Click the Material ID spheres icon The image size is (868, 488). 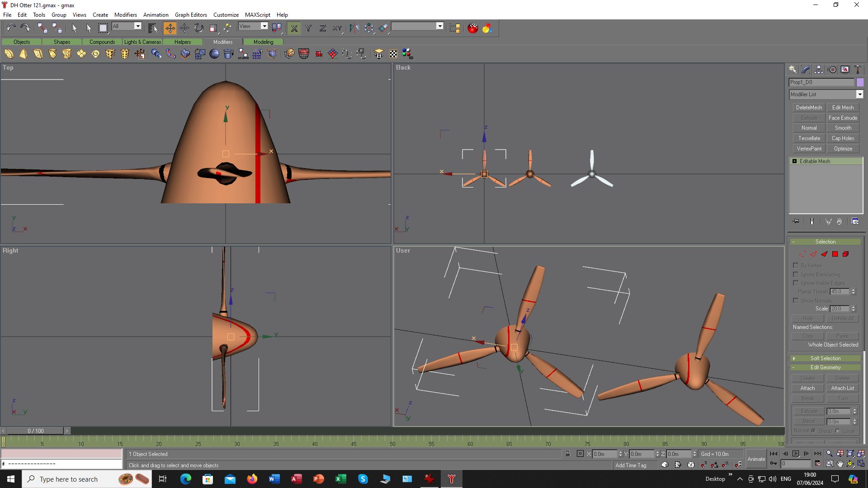(407, 54)
